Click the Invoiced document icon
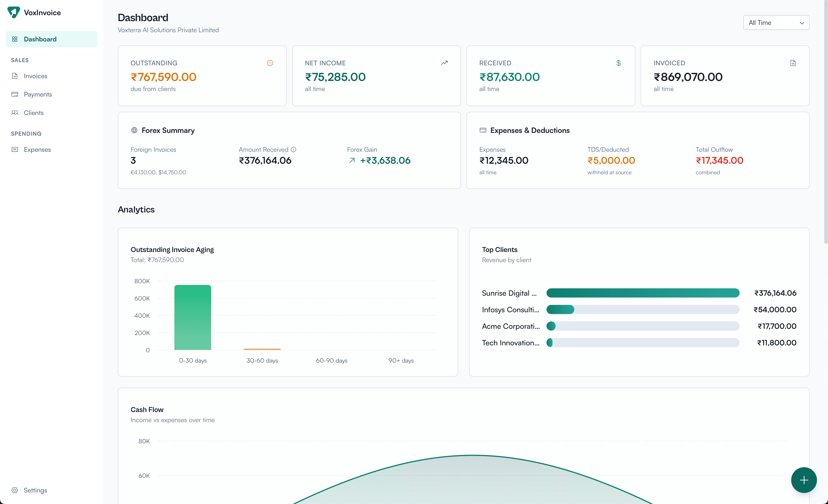 coord(793,63)
